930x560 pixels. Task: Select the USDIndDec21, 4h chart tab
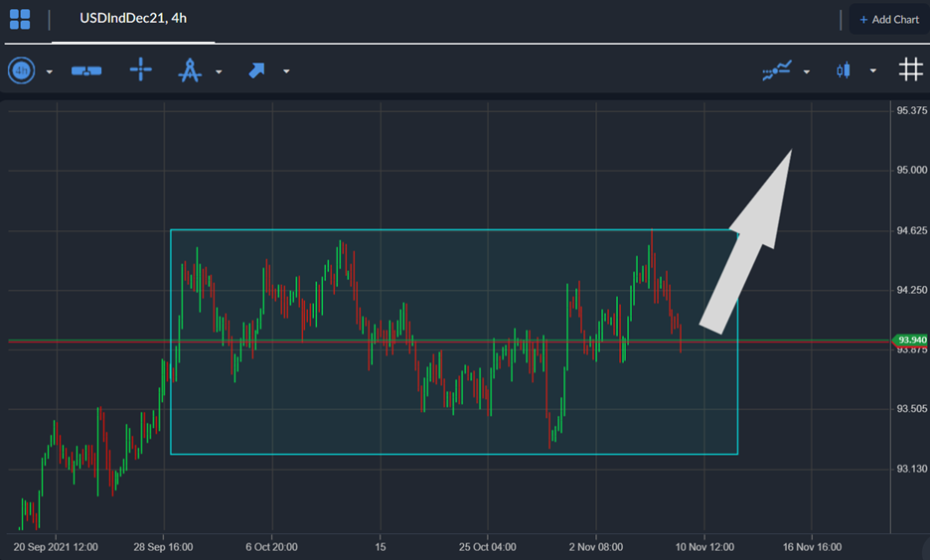133,19
